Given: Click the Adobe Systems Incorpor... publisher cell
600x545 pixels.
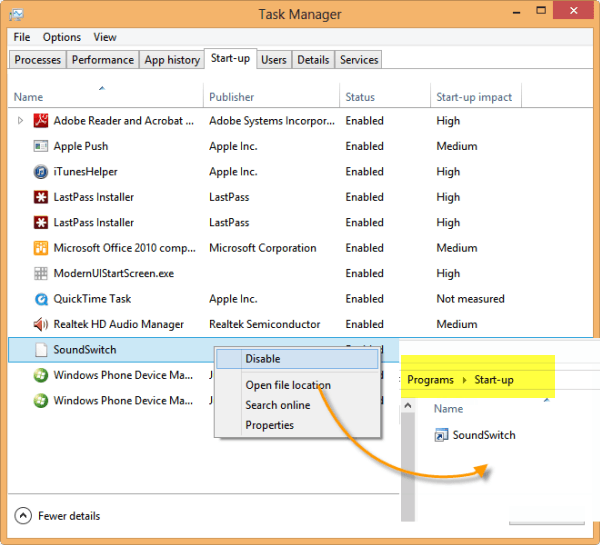Looking at the screenshot, I should (272, 121).
